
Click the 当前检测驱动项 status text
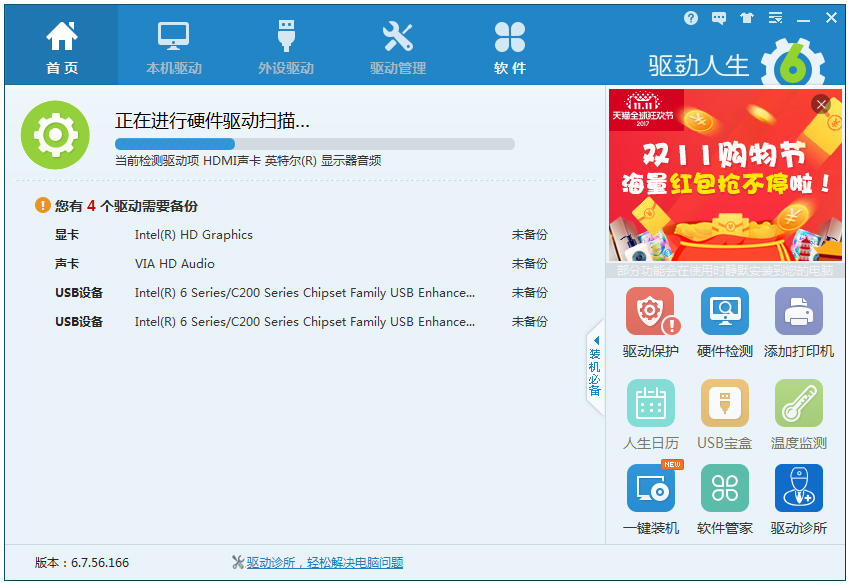pyautogui.click(x=248, y=161)
